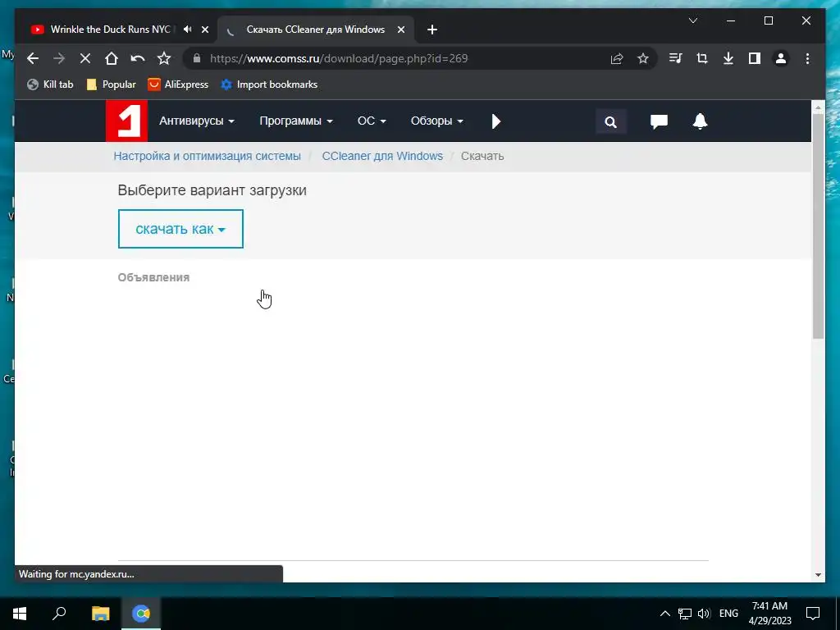Click the star icon beside home button

point(164,58)
